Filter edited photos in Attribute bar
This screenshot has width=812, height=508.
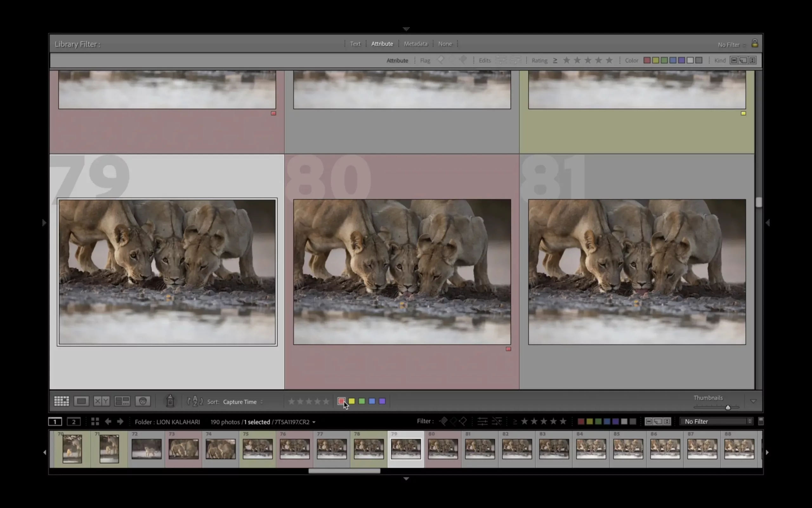(501, 60)
